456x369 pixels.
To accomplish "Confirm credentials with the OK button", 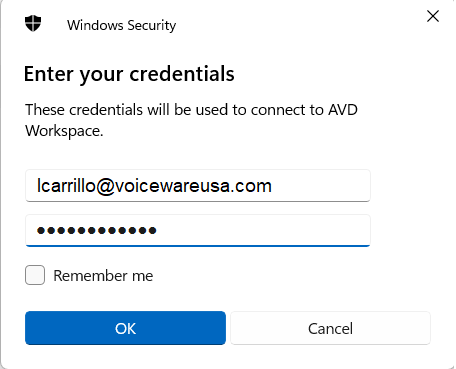I will 125,328.
